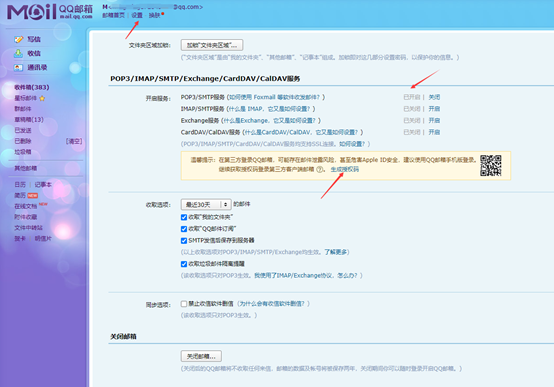Click 开启 for Exchange服务
Image resolution: width=554 pixels, height=387 pixels.
click(x=434, y=121)
